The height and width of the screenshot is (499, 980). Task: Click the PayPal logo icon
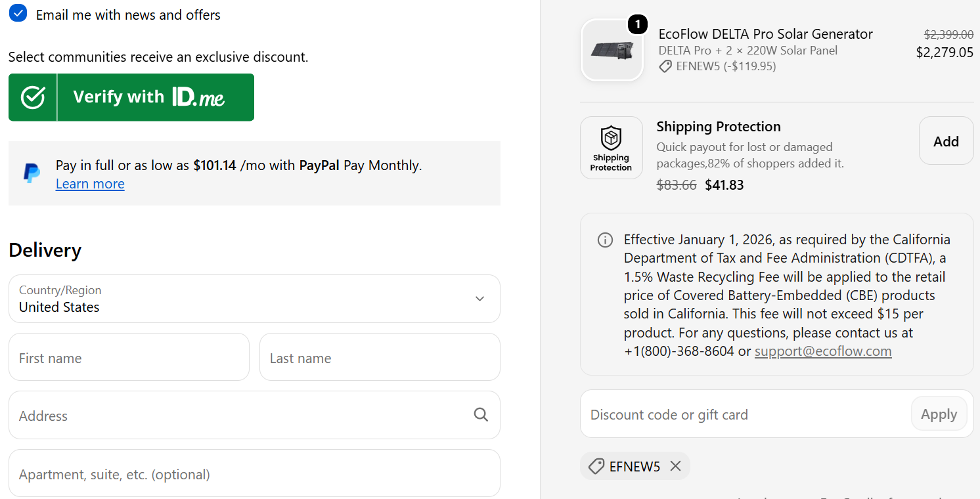[32, 173]
